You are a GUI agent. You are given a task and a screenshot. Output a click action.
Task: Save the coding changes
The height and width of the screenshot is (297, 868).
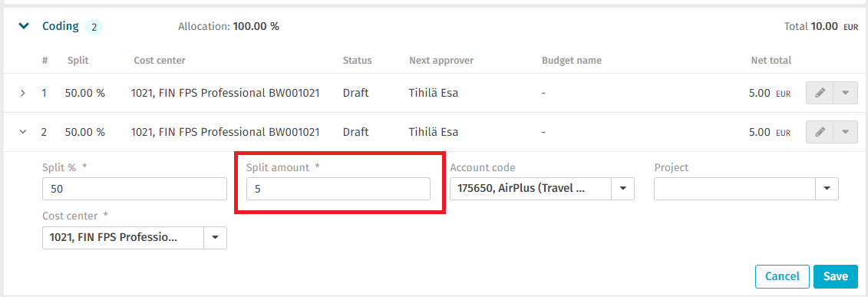click(835, 276)
